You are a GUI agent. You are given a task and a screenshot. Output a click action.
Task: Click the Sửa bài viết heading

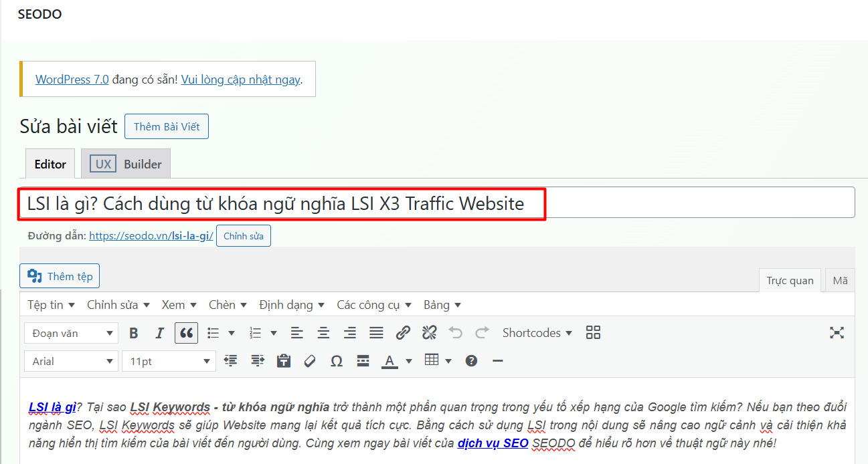click(68, 126)
